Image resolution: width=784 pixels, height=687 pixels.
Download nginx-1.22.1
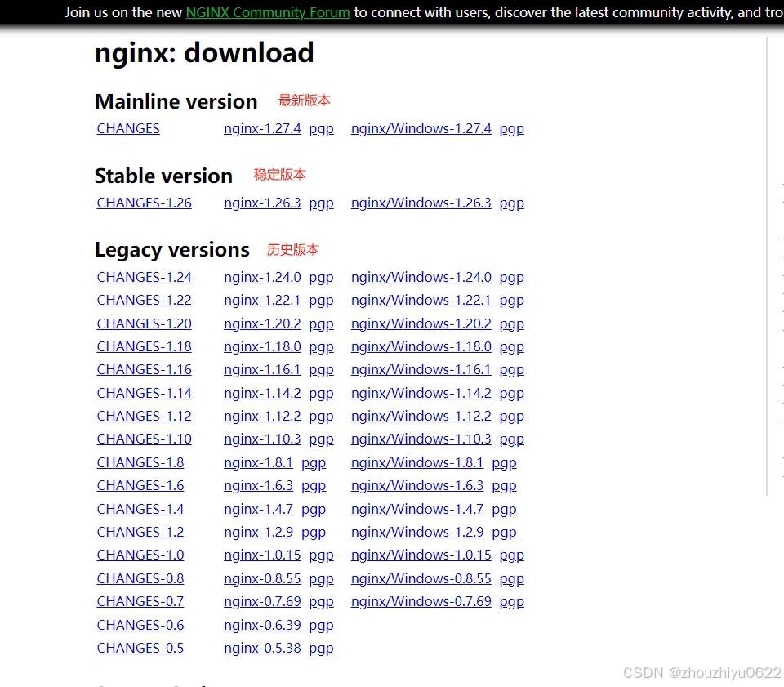coord(262,300)
